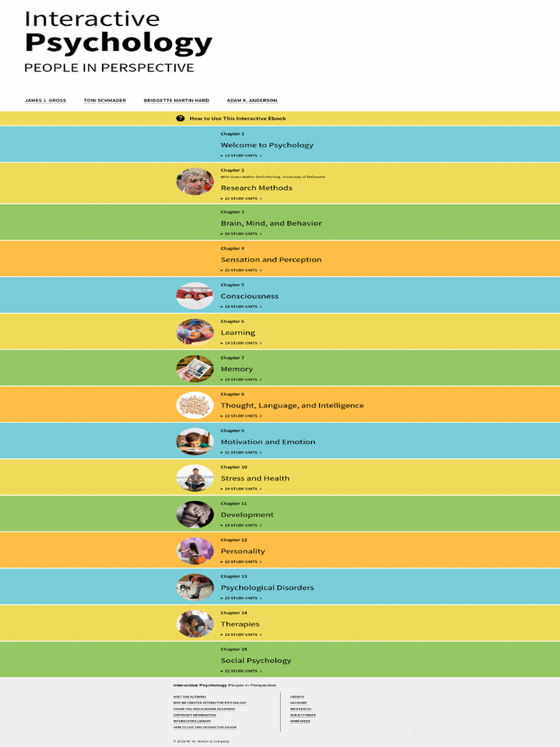Image resolution: width=560 pixels, height=747 pixels.
Task: Expand study units under Psychological Disorders
Action: click(241, 598)
